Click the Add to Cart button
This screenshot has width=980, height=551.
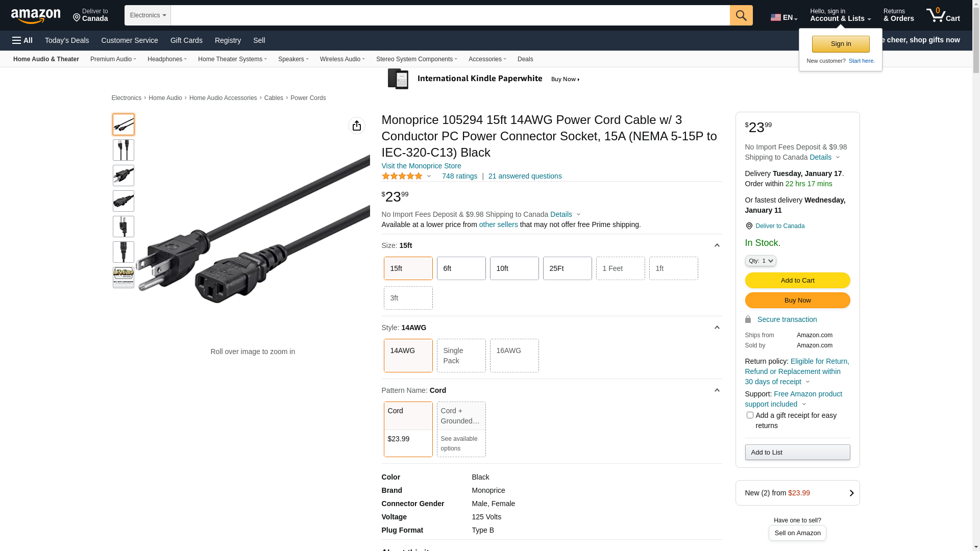797,280
